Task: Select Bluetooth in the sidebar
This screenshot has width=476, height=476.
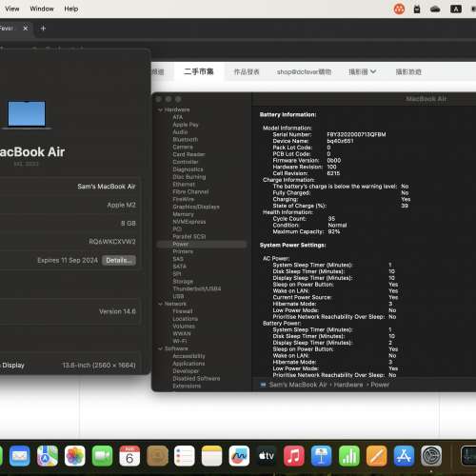Action: [186, 140]
